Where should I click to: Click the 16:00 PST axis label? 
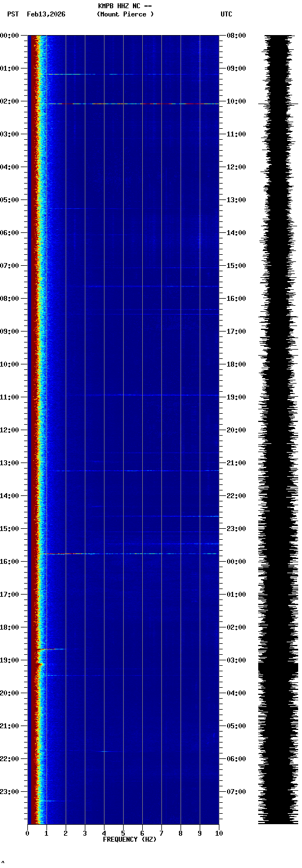tap(9, 562)
